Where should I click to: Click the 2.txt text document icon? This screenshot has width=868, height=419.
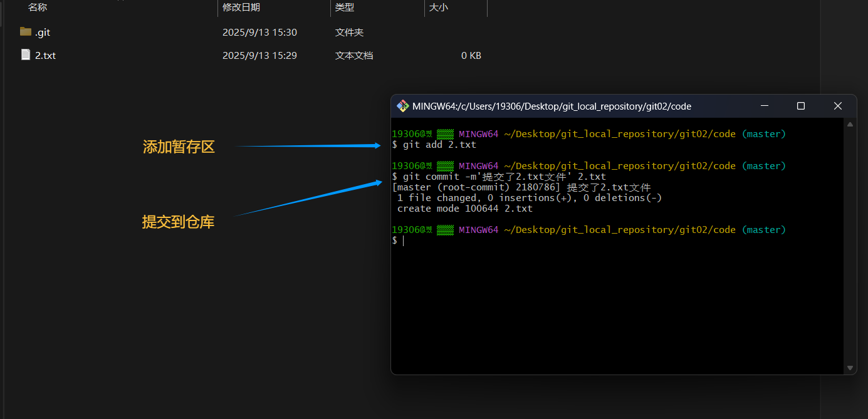26,55
